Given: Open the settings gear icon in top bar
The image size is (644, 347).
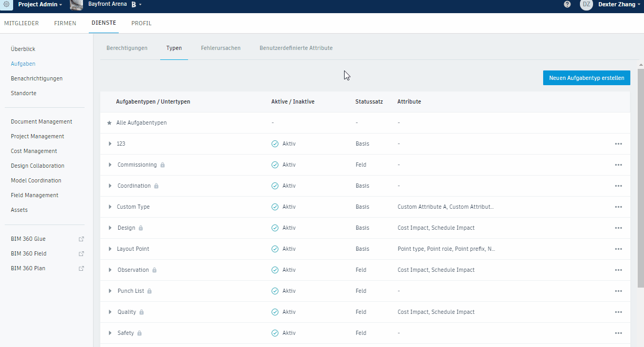Looking at the screenshot, I should (x=7, y=4).
